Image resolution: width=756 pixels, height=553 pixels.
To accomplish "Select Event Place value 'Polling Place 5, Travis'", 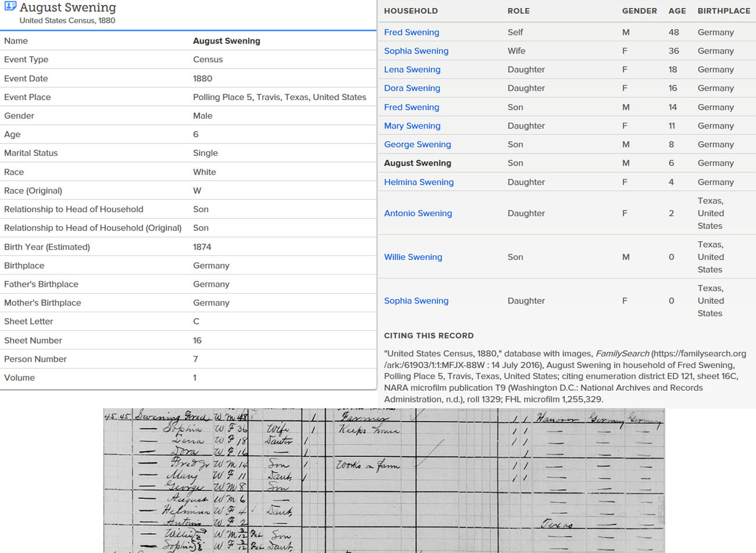I will 280,97.
